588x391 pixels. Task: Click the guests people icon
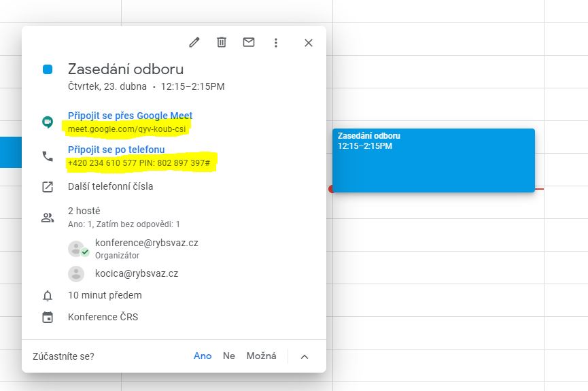pyautogui.click(x=48, y=218)
